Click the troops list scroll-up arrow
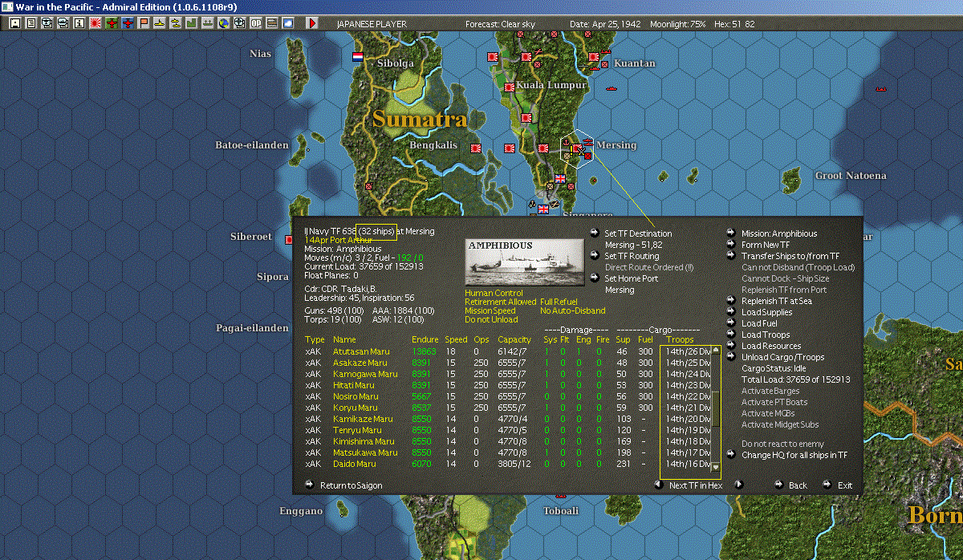Screen dimensions: 963x560 [x=716, y=351]
